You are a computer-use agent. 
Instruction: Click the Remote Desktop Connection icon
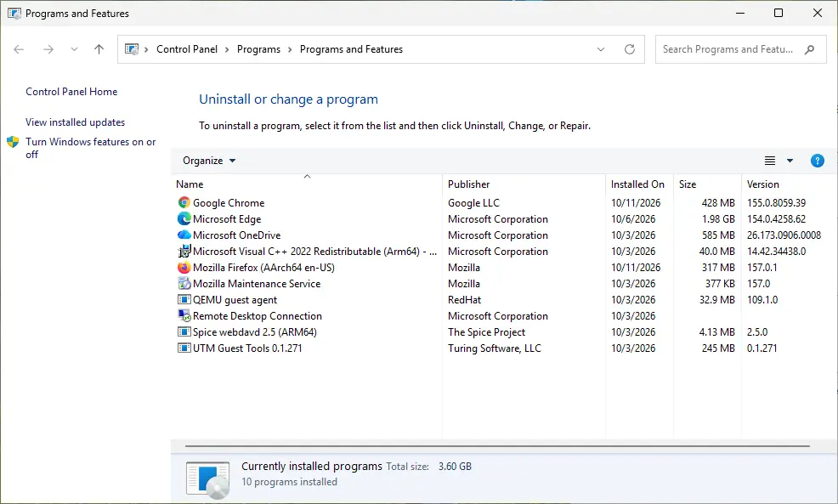184,316
